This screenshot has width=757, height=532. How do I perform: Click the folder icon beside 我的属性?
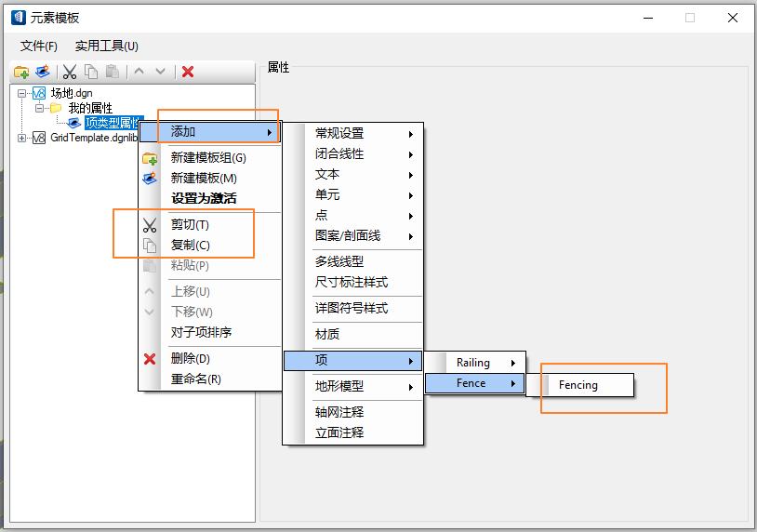click(56, 108)
